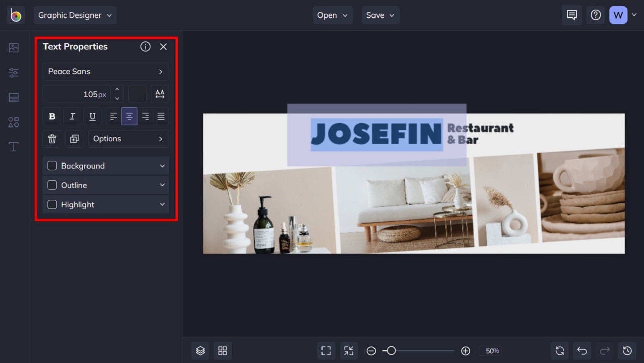Image resolution: width=644 pixels, height=363 pixels.
Task: Toggle bold formatting for JOSEFIN text
Action: click(52, 116)
